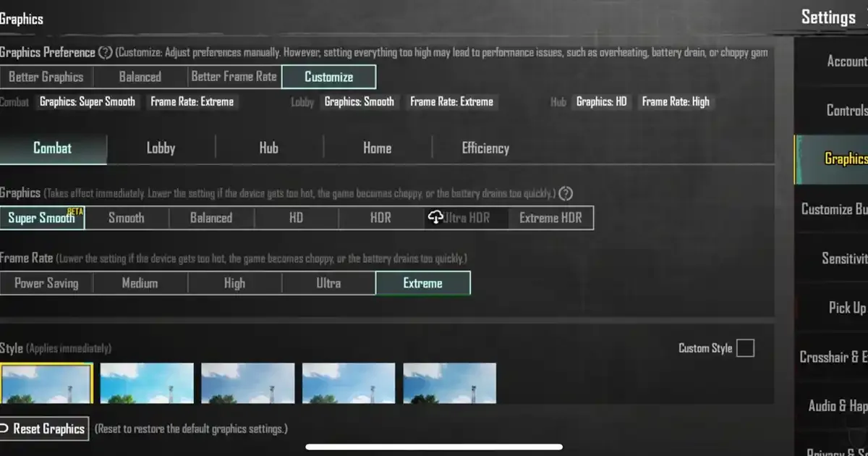868x456 pixels.
Task: Choose the Better Graphics preset
Action: (46, 77)
